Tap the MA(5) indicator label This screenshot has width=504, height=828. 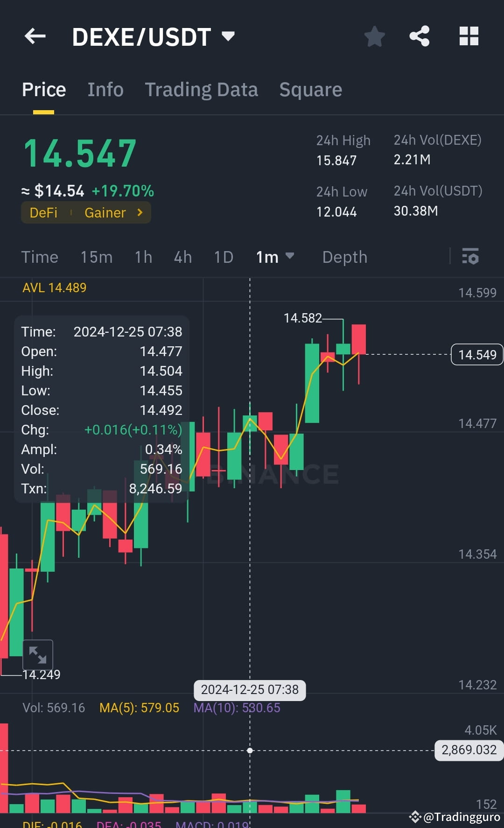tap(139, 708)
